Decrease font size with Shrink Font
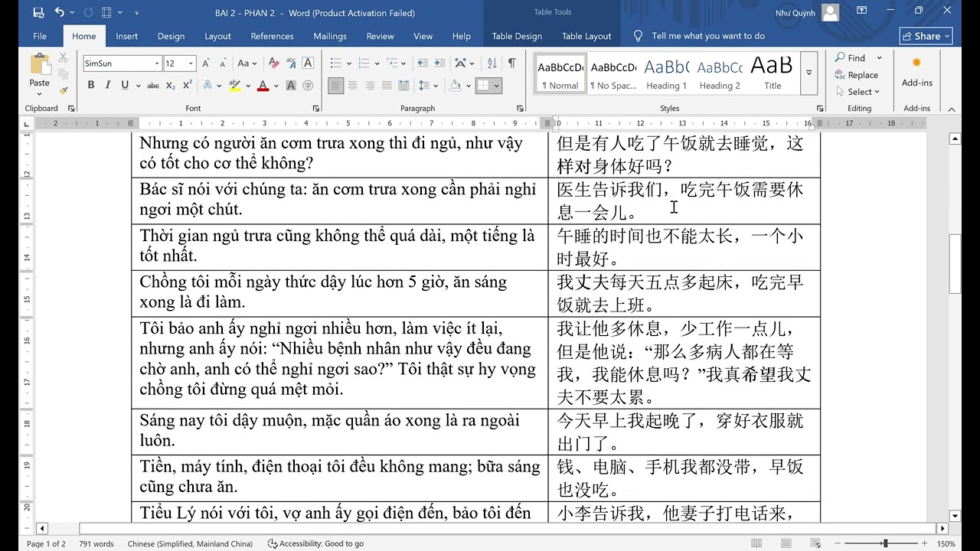Image resolution: width=980 pixels, height=551 pixels. click(x=224, y=64)
